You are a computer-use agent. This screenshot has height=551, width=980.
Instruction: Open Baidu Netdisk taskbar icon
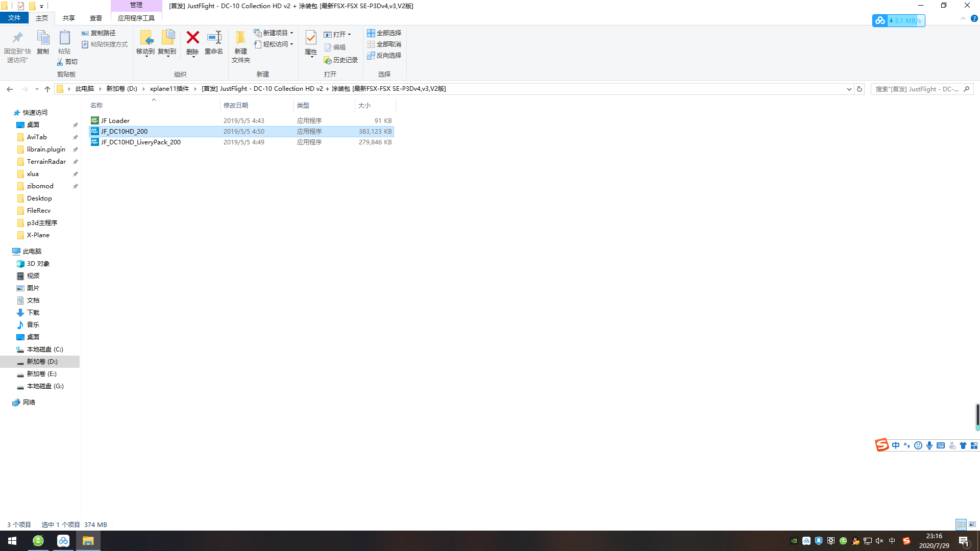point(63,541)
